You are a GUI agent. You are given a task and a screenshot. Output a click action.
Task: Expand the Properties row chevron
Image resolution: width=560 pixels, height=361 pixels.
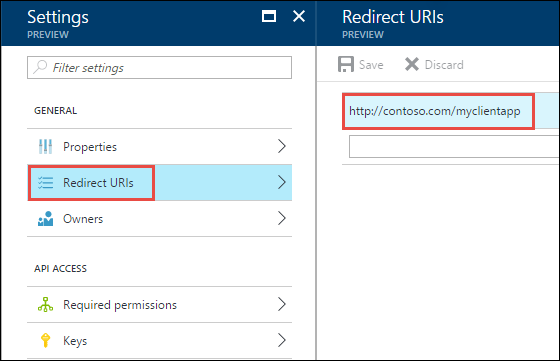point(282,146)
